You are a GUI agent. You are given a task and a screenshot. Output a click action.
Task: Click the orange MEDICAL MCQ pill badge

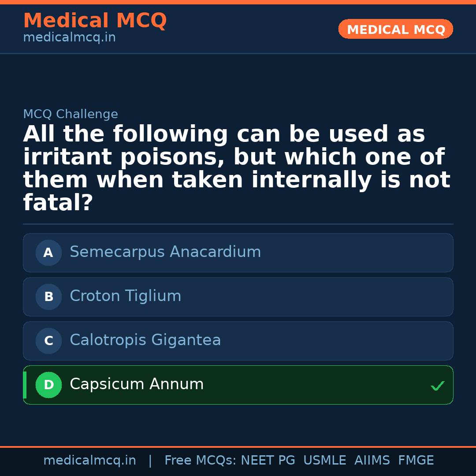click(395, 29)
